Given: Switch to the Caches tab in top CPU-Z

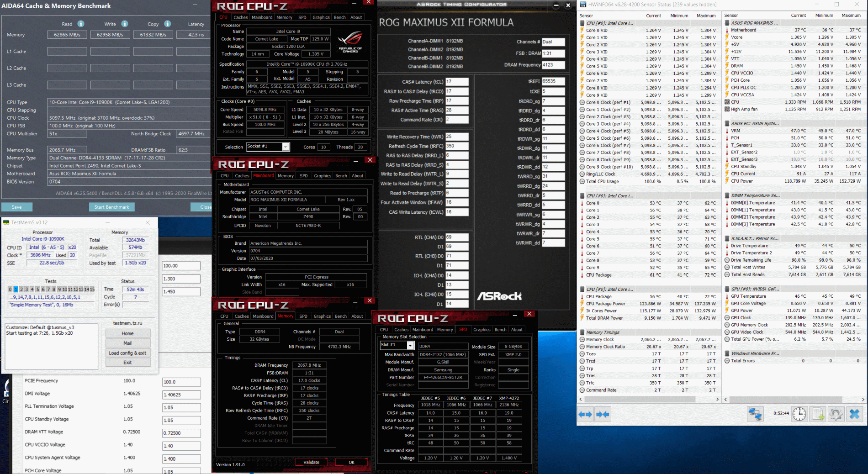Looking at the screenshot, I should (240, 17).
